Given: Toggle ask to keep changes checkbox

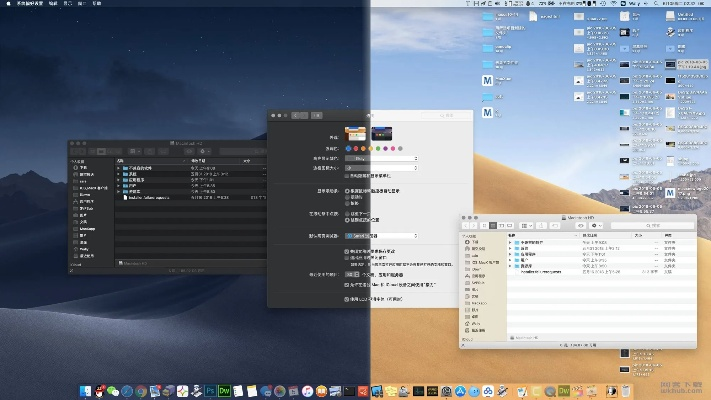Looking at the screenshot, I should 346,251.
